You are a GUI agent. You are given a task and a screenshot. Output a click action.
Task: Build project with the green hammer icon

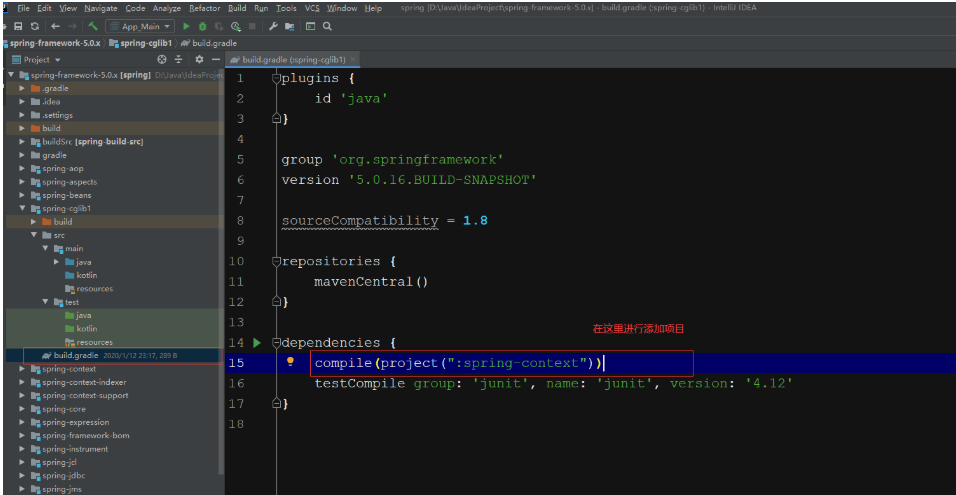(x=93, y=26)
